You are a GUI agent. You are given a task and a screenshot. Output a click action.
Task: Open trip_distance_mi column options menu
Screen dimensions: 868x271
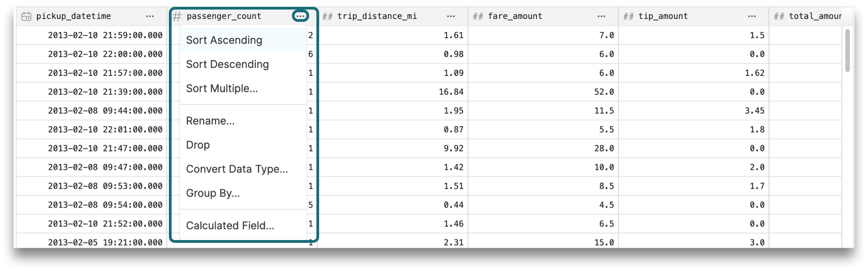[x=451, y=16]
